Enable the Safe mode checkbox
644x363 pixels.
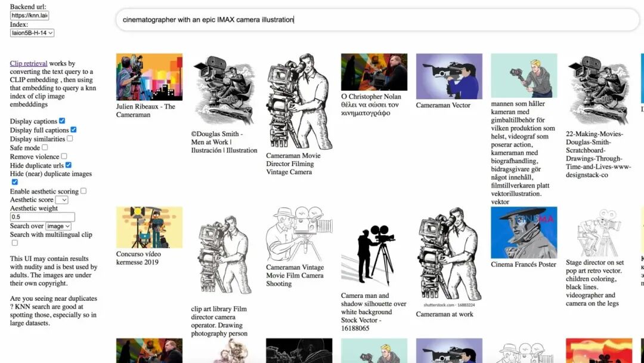click(x=45, y=147)
